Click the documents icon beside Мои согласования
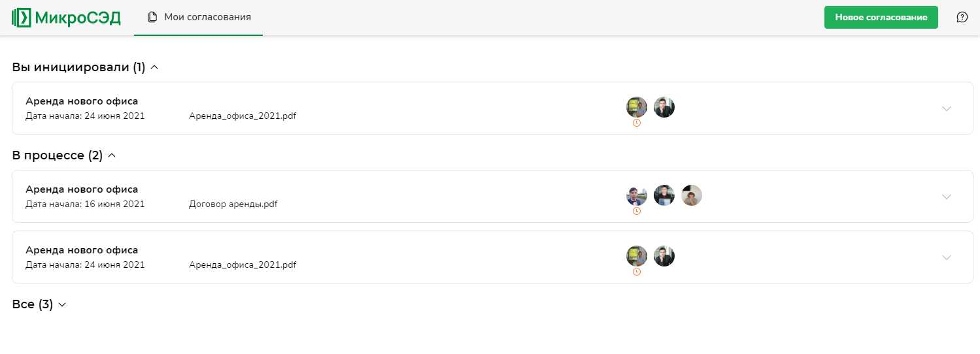The height and width of the screenshot is (354, 980). pos(152,18)
